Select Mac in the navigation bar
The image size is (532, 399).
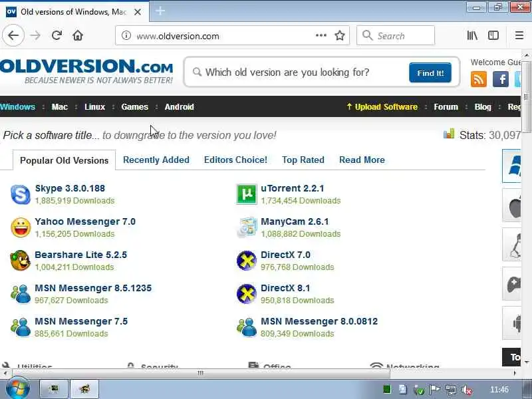click(x=59, y=107)
